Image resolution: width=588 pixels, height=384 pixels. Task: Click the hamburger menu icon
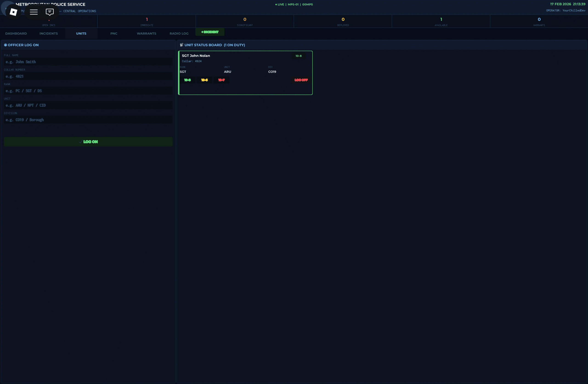pos(34,12)
